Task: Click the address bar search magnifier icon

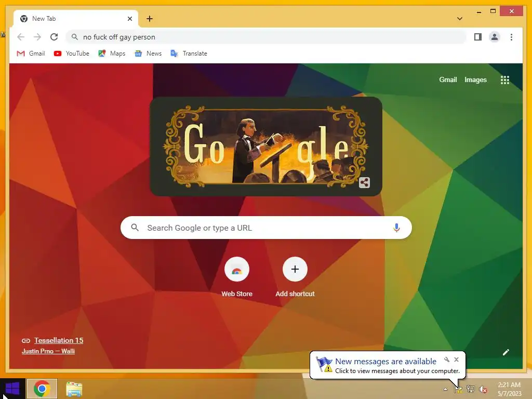Action: [x=75, y=37]
